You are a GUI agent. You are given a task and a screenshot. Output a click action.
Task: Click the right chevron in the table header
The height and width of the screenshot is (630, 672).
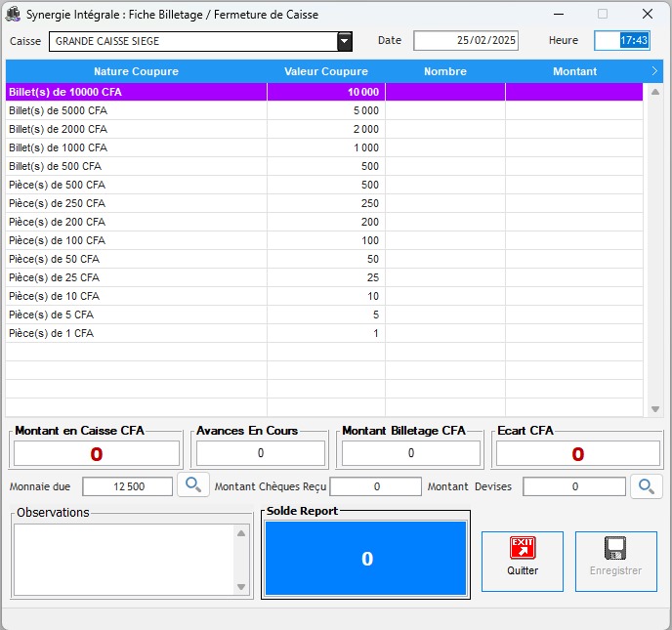click(654, 71)
